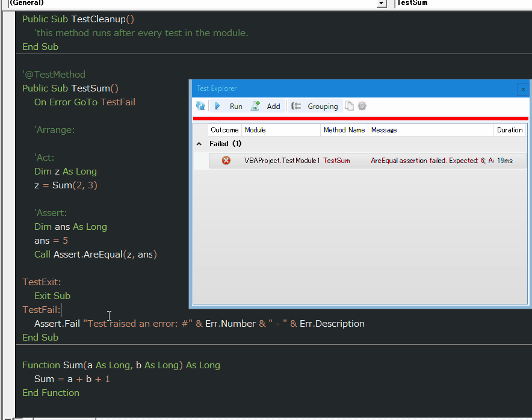This screenshot has height=420, width=532.
Task: Click the copy test results icon
Action: click(x=349, y=105)
